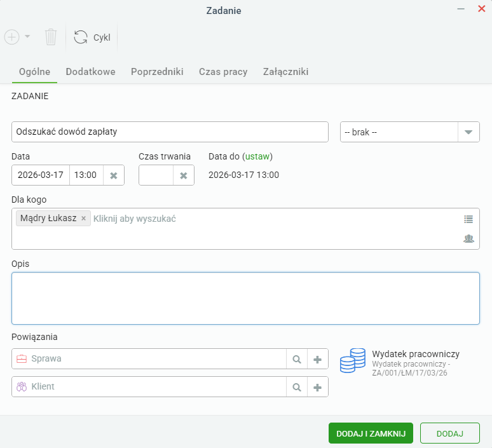The image size is (492, 448).
Task: Clear Czas trwania with the X icon
Action: point(184,175)
